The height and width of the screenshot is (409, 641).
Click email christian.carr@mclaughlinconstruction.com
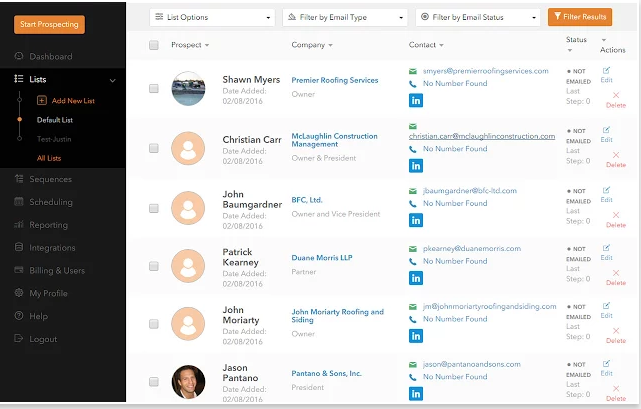point(482,136)
